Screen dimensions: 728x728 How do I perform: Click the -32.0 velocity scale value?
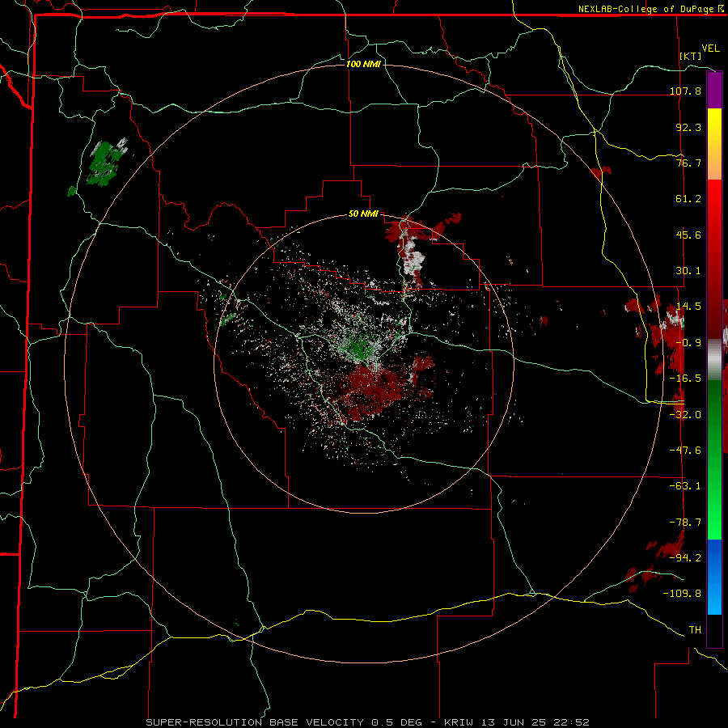(x=685, y=415)
